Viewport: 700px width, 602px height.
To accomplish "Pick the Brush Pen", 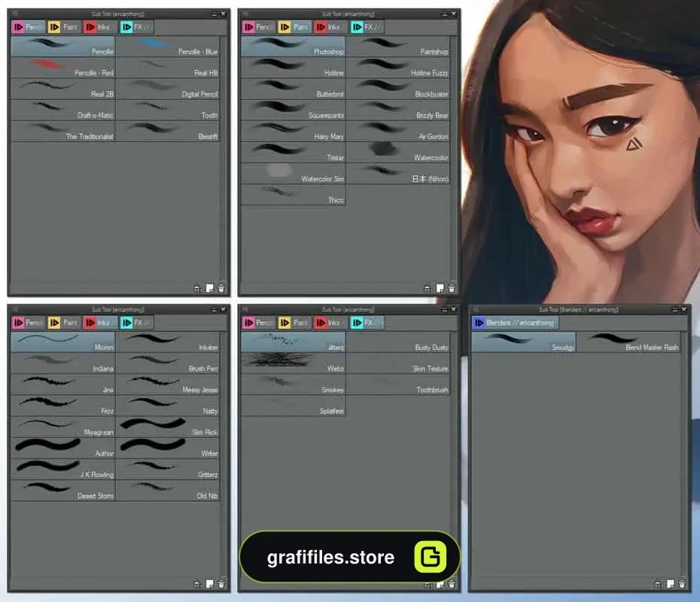I will coord(168,363).
